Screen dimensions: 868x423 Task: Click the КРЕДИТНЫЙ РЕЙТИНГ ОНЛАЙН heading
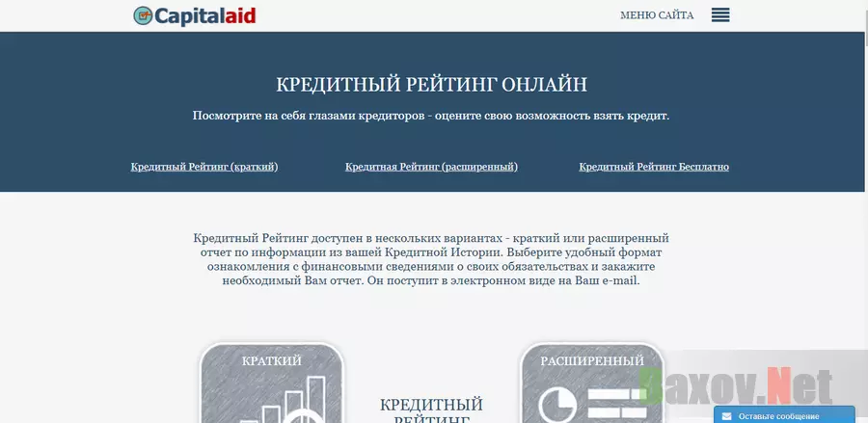pyautogui.click(x=431, y=85)
